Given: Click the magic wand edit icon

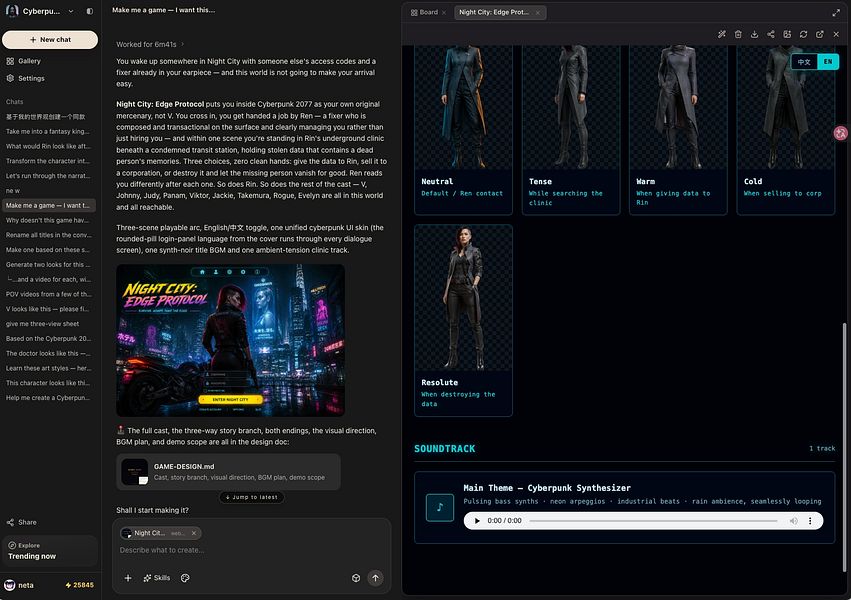Looking at the screenshot, I should [x=721, y=34].
